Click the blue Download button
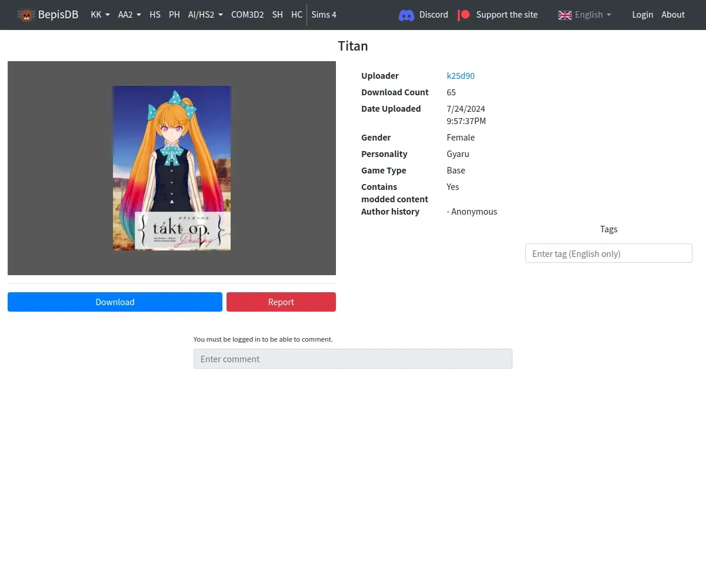This screenshot has height=588, width=706. tap(115, 302)
